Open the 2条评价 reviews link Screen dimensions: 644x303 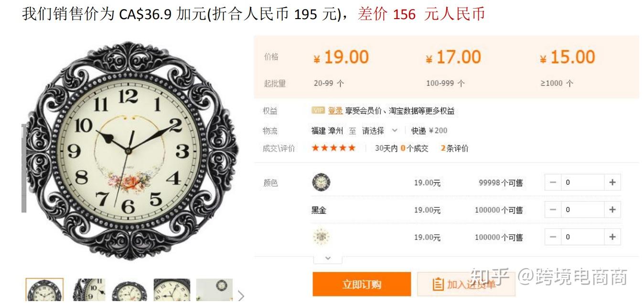(x=454, y=148)
